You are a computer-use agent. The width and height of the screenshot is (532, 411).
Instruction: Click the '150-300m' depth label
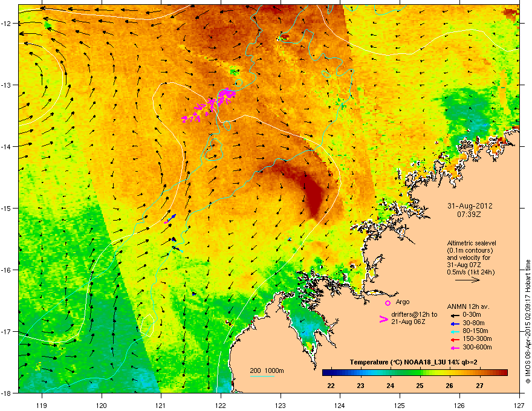(x=477, y=338)
